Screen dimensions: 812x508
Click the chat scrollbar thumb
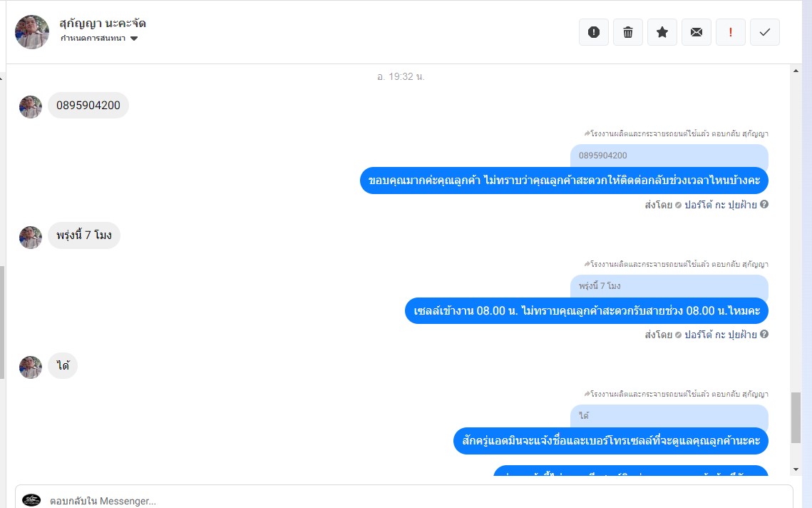(x=796, y=418)
